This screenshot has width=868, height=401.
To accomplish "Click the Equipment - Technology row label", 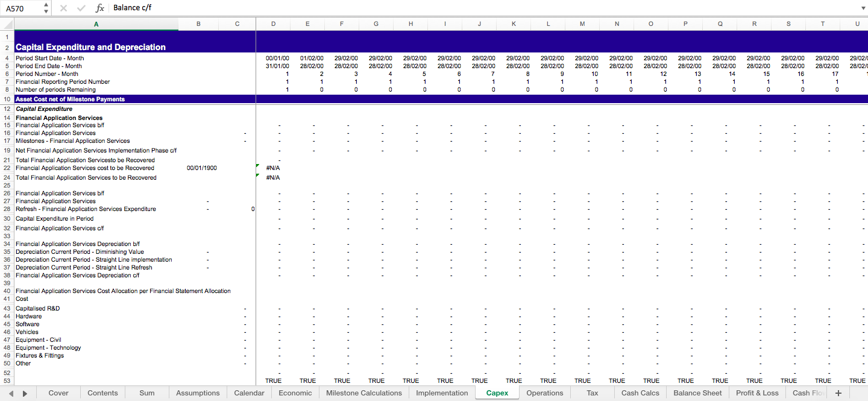I will (x=48, y=348).
